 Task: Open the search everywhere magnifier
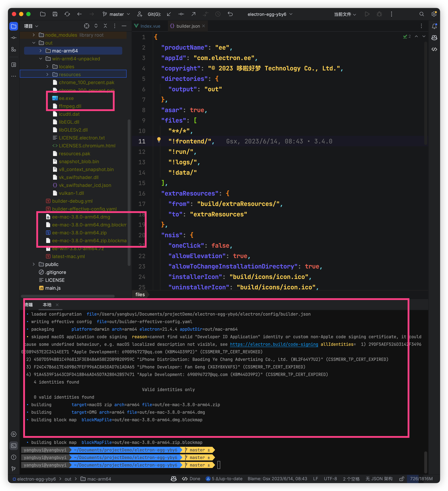[422, 14]
